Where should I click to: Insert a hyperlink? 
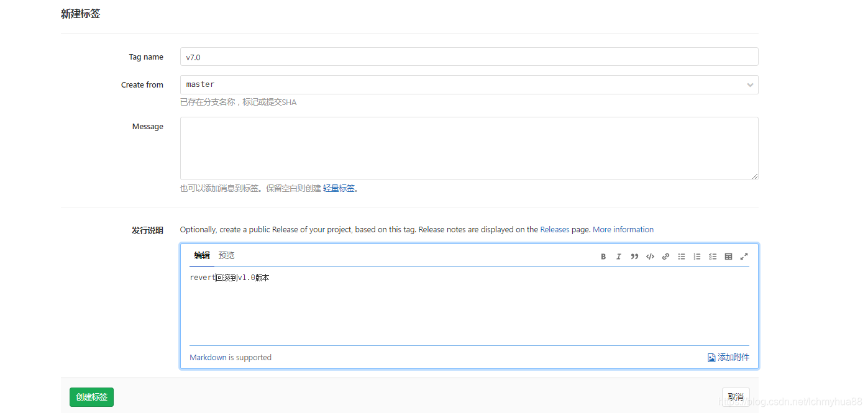point(665,256)
